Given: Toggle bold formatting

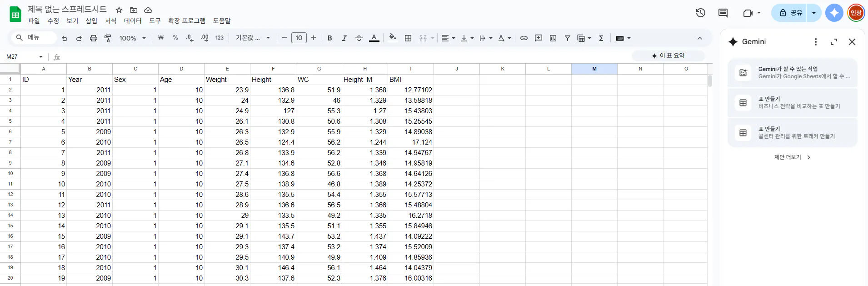Looking at the screenshot, I should pyautogui.click(x=330, y=38).
